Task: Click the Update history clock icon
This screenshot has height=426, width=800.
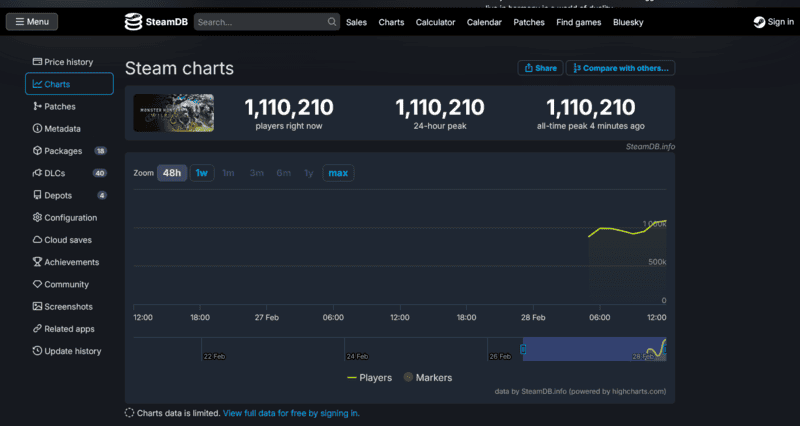Action: [37, 351]
